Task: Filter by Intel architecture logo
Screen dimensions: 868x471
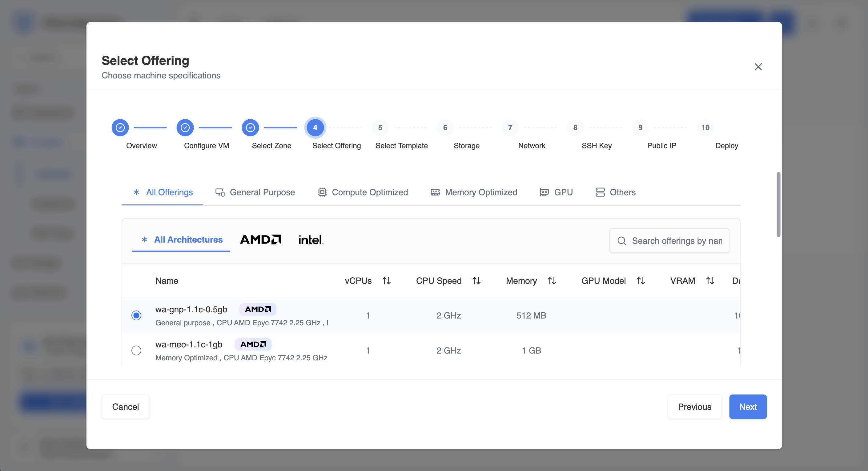Action: (x=311, y=240)
